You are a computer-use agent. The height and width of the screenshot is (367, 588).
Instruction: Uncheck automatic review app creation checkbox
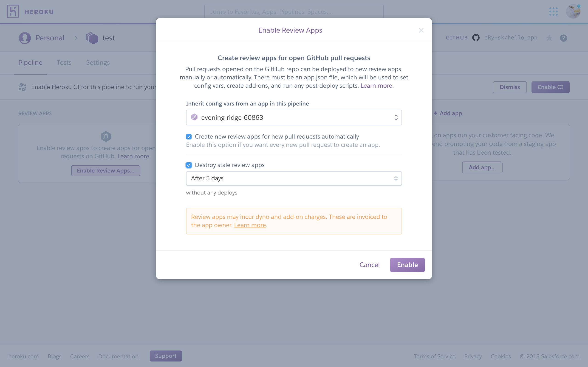[x=189, y=137]
